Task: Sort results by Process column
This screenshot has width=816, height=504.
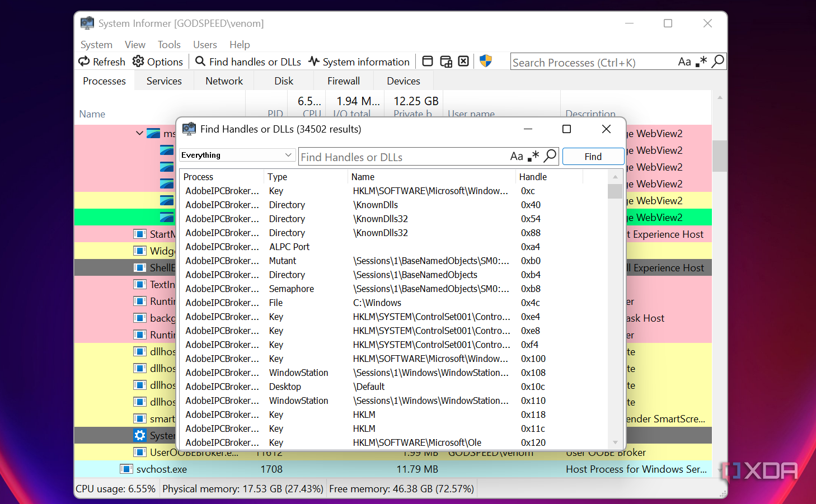Action: [222, 177]
